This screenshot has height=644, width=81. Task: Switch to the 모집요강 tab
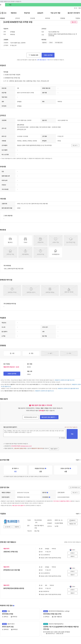3,18
